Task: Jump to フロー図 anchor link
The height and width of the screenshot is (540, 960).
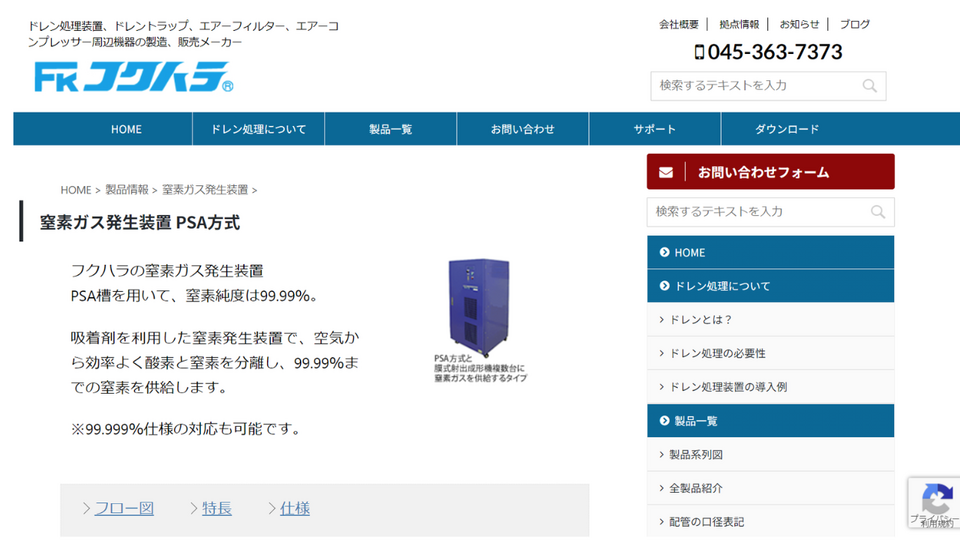Action: [x=124, y=508]
